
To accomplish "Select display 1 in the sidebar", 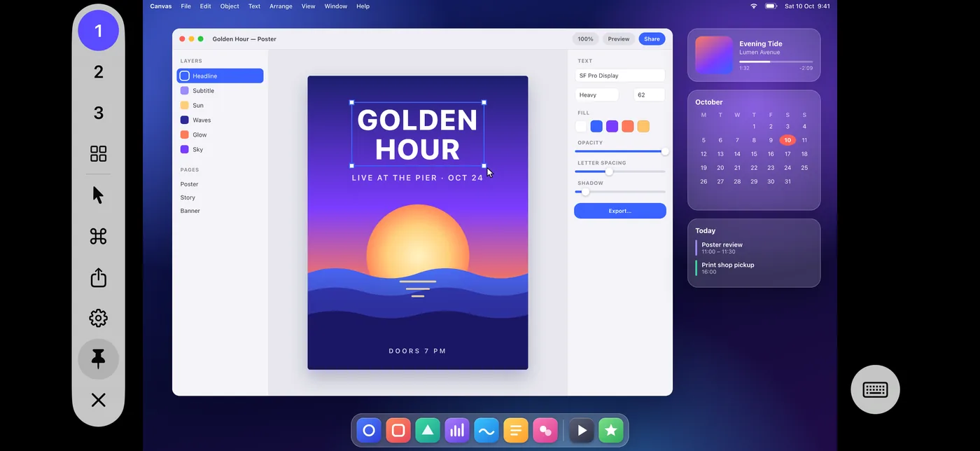I will (98, 31).
